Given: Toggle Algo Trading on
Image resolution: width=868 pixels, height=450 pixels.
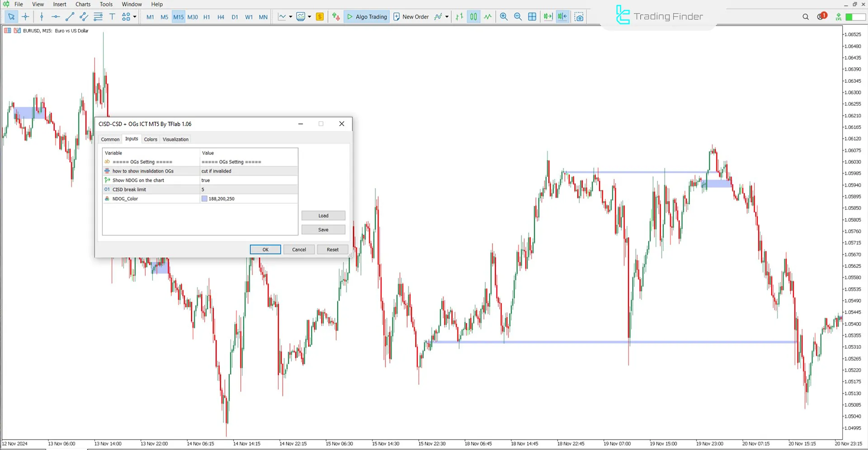Looking at the screenshot, I should point(366,17).
